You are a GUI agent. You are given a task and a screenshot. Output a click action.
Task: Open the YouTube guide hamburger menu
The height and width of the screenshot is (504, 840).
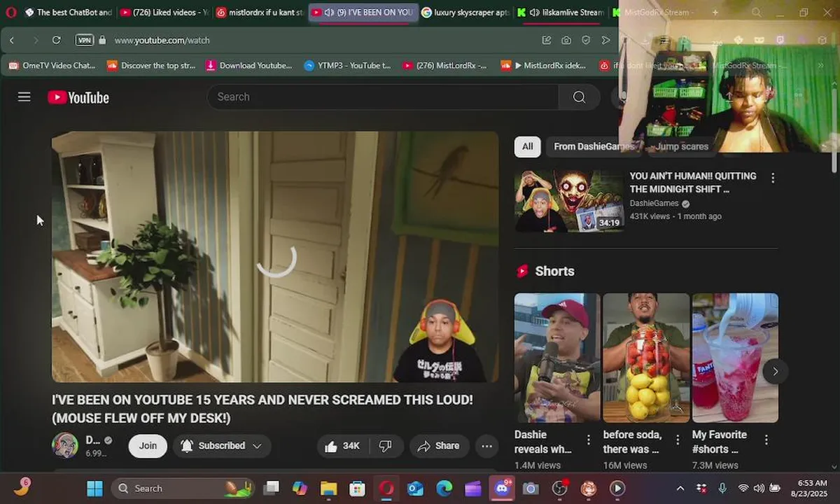[x=24, y=97]
